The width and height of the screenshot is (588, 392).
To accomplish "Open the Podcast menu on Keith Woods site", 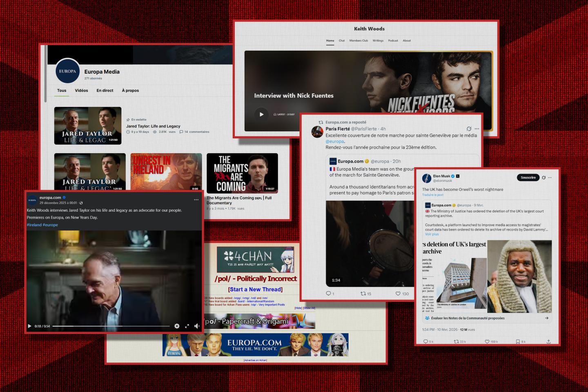I will pyautogui.click(x=393, y=40).
